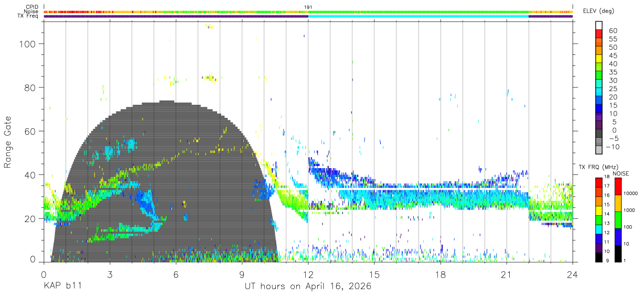Click UT hour tick 18 on time axis

click(x=441, y=274)
